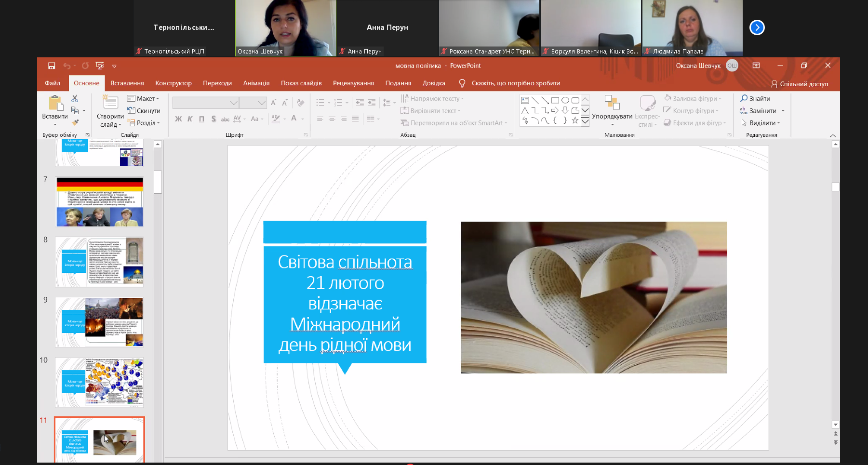This screenshot has width=868, height=465.
Task: Select triangle shape in gallery
Action: 525,110
